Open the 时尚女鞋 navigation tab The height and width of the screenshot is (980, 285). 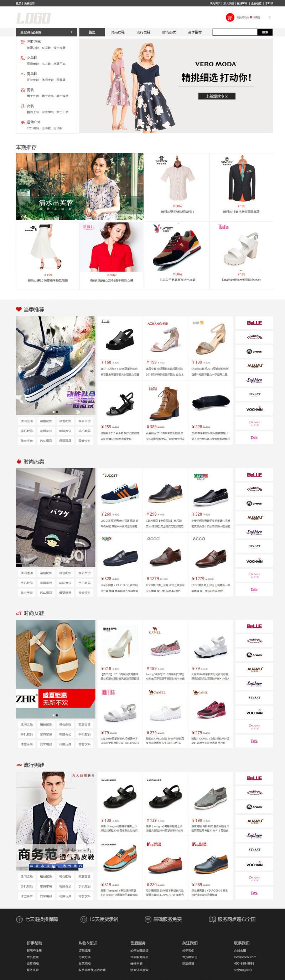(x=118, y=32)
